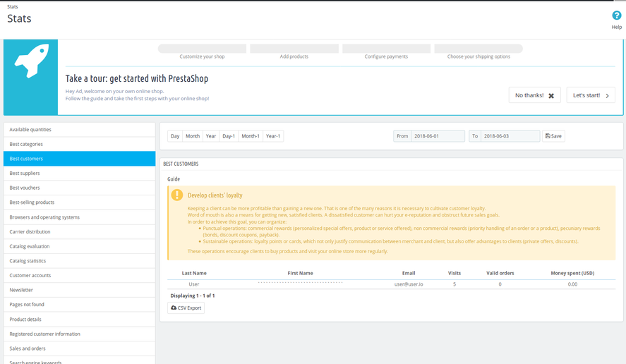Click the cloud icon on CSV Export

(x=174, y=308)
